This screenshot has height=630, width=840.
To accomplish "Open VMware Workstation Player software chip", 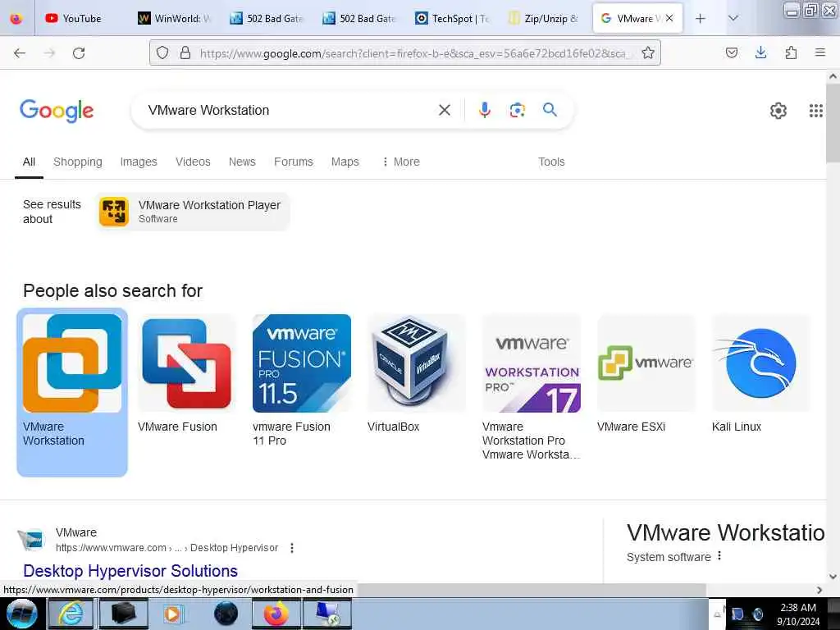I will pyautogui.click(x=194, y=212).
